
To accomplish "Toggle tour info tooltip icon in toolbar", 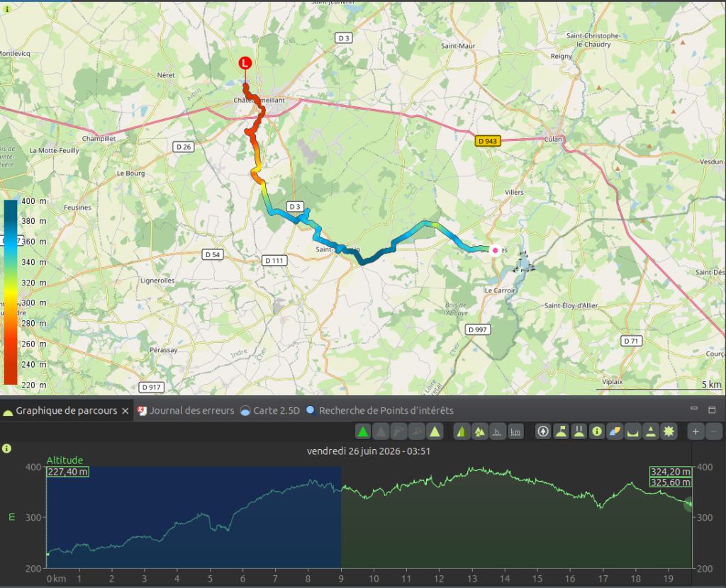I will click(x=597, y=431).
